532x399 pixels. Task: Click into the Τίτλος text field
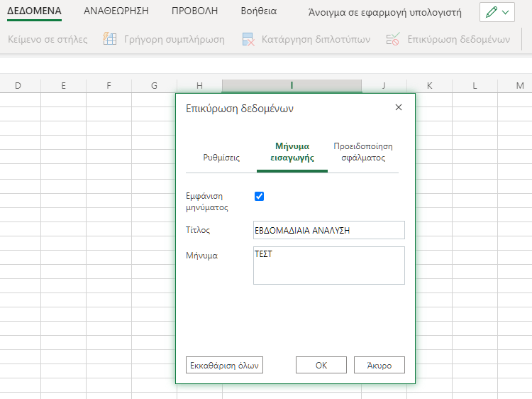tap(328, 230)
